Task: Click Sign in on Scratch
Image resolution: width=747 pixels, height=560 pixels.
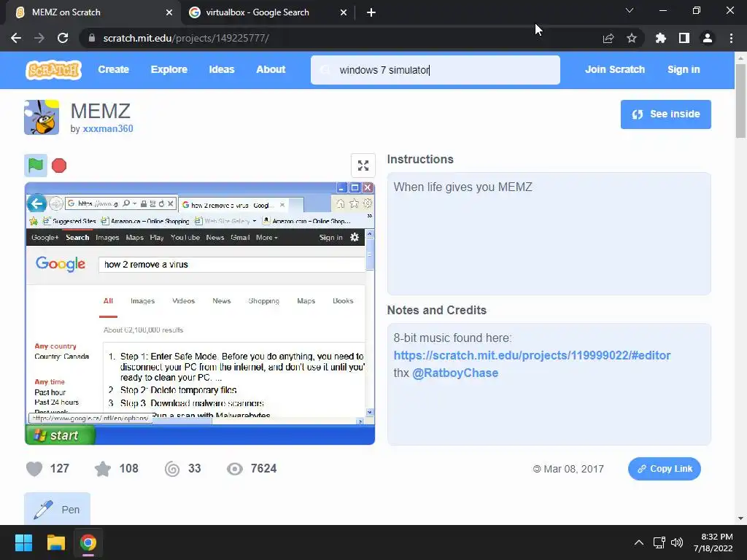Action: click(684, 69)
